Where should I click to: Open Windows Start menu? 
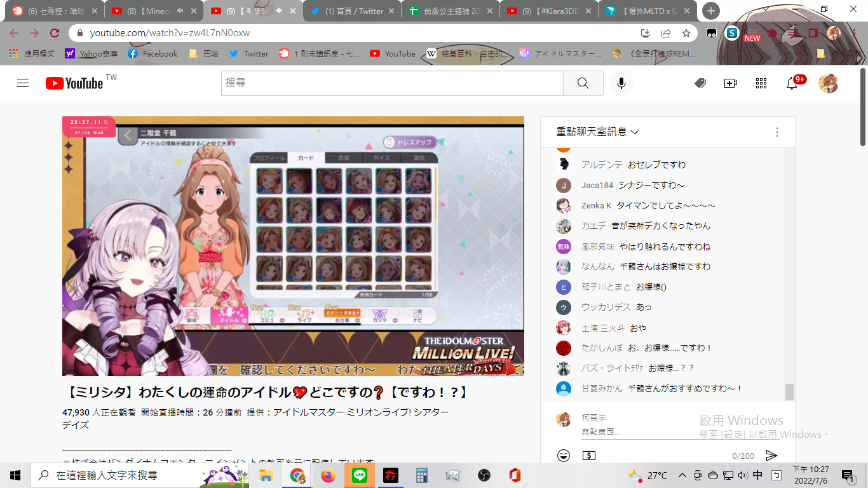click(x=15, y=475)
